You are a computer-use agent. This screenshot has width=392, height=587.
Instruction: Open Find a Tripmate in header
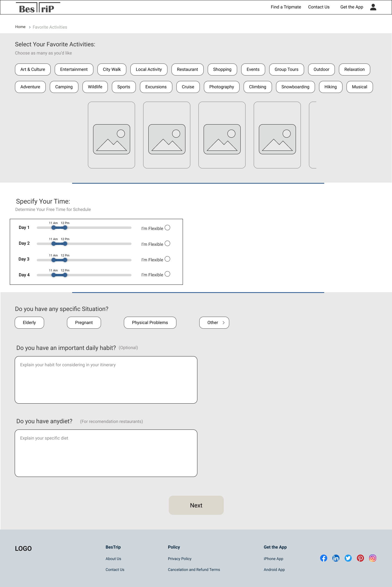(286, 7)
